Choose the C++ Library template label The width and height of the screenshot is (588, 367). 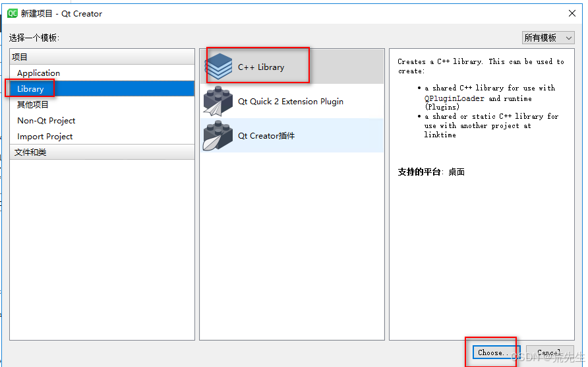(261, 67)
